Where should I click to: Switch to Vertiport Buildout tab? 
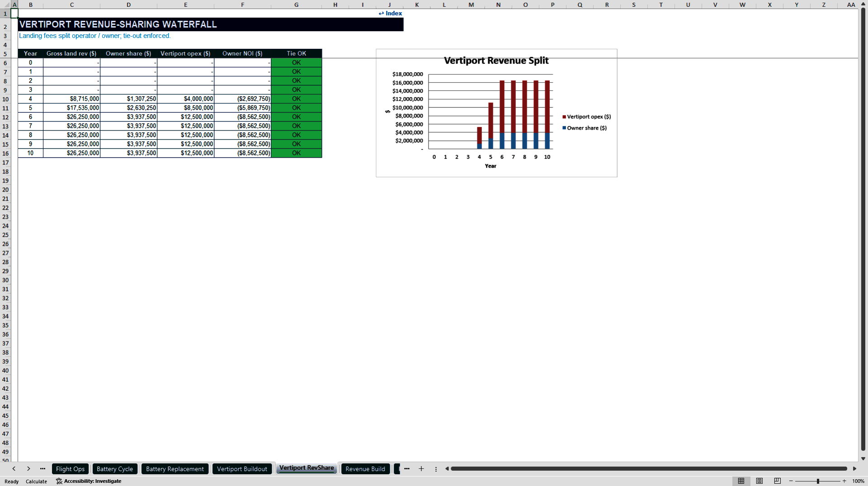pyautogui.click(x=242, y=469)
